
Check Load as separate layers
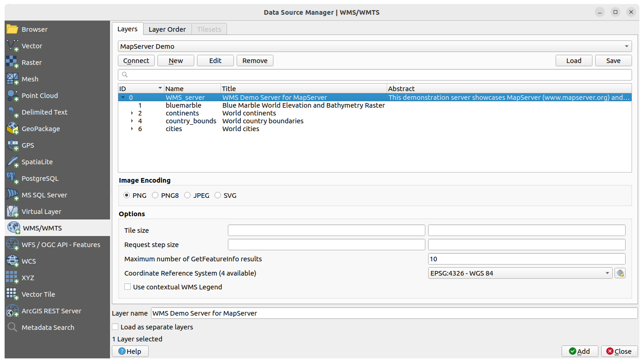(x=116, y=327)
